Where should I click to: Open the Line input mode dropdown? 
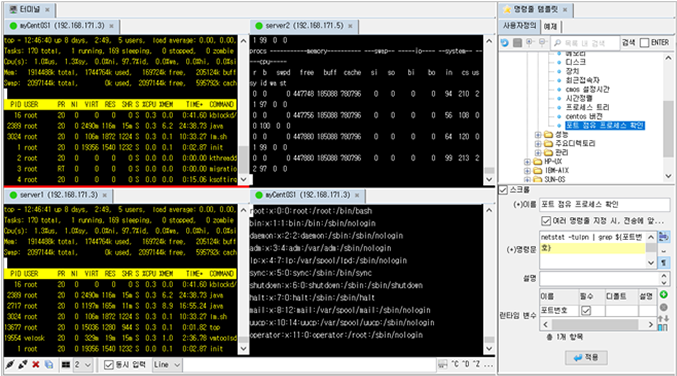pos(167,365)
